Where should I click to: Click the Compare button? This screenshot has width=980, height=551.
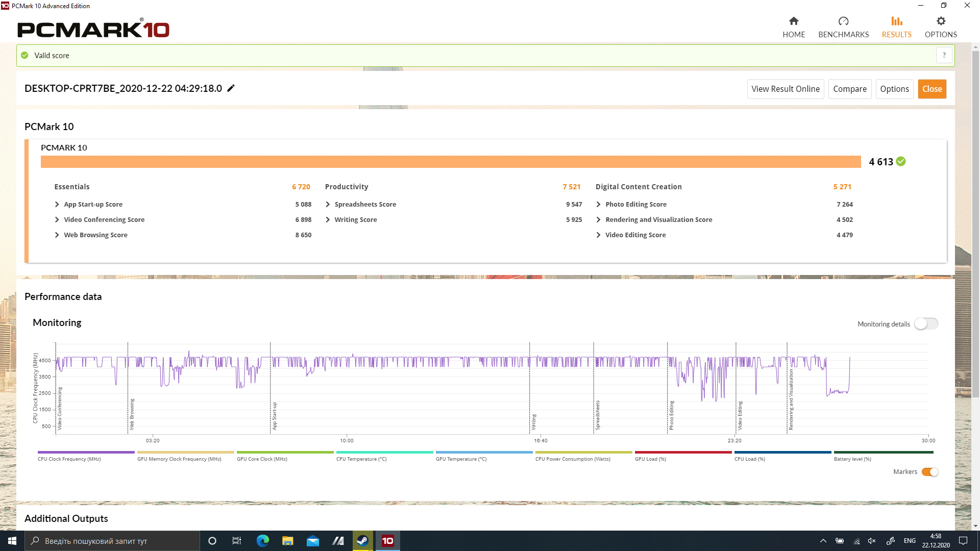pyautogui.click(x=850, y=89)
